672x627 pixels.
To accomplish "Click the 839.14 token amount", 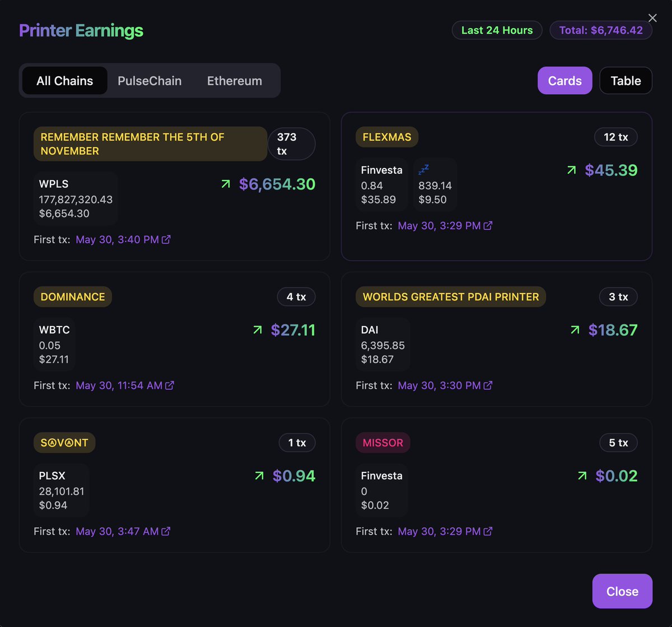I will (435, 185).
